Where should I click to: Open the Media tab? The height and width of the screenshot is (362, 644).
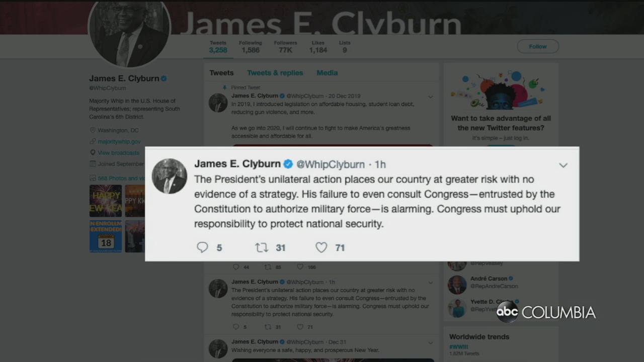click(x=327, y=73)
